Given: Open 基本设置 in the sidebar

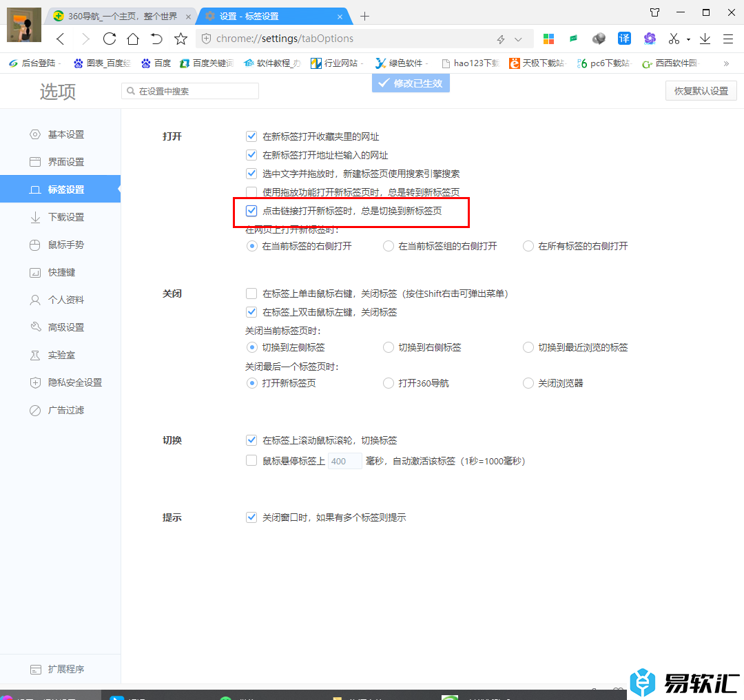Looking at the screenshot, I should 60,135.
